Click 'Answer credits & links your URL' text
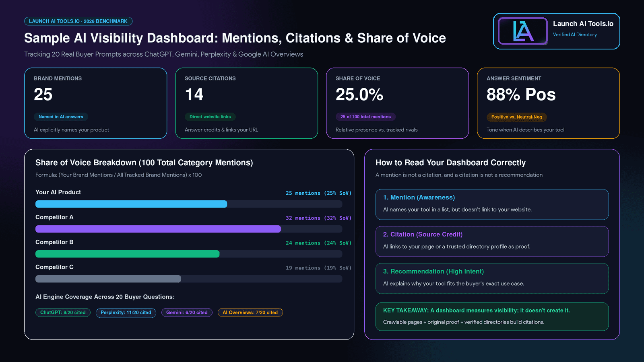This screenshot has height=362, width=644. pos(221,130)
